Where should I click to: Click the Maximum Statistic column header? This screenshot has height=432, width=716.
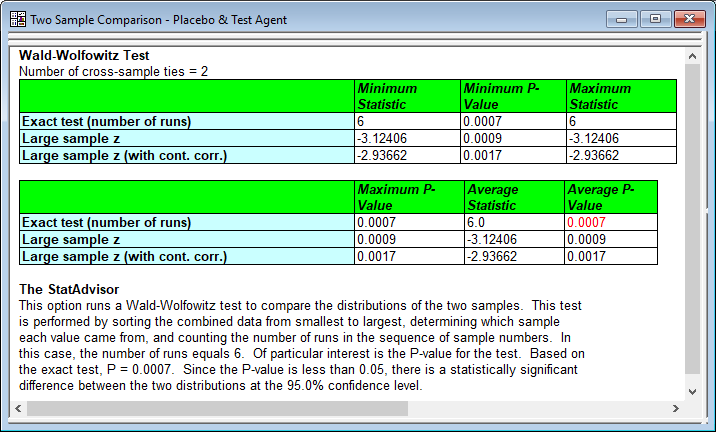[x=620, y=96]
